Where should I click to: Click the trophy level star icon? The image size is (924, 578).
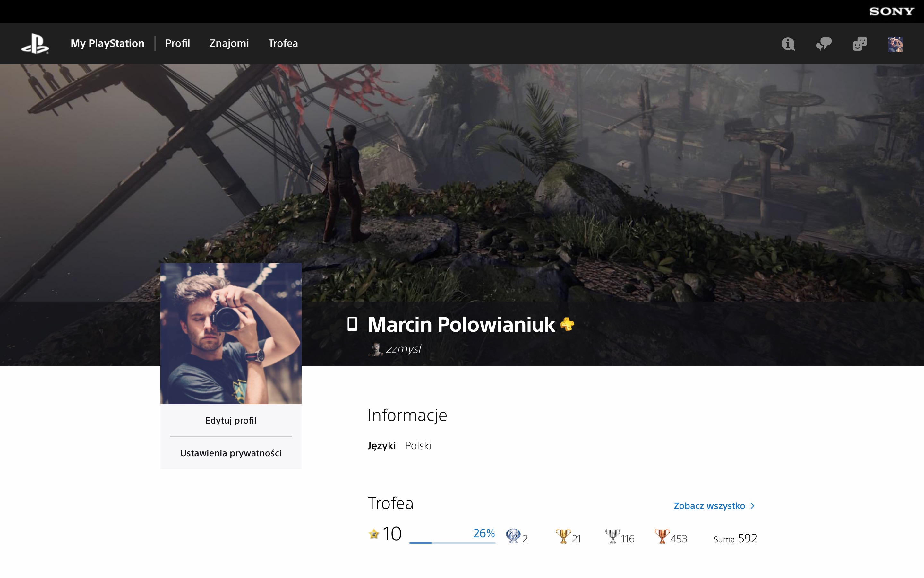click(x=374, y=534)
